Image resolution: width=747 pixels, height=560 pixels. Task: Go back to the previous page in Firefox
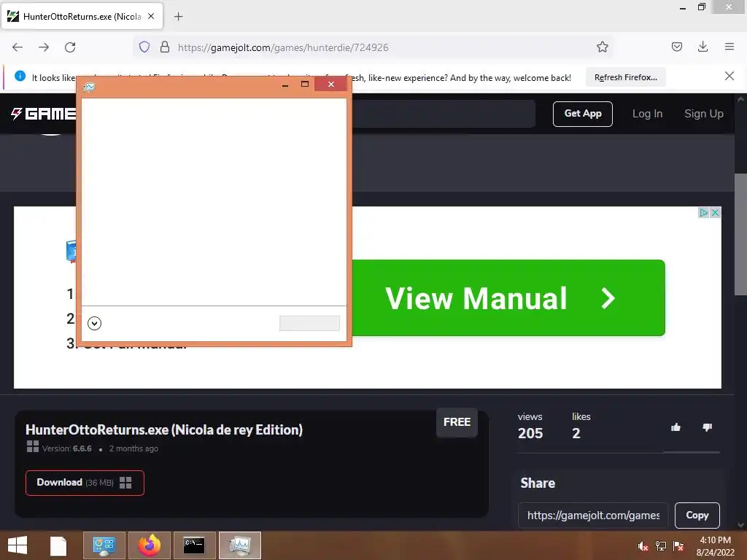pos(18,47)
